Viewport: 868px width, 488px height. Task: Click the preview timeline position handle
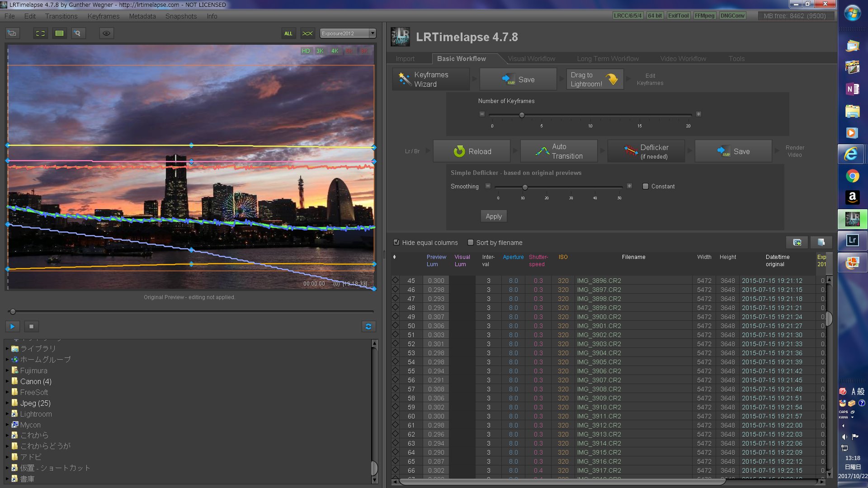[13, 312]
